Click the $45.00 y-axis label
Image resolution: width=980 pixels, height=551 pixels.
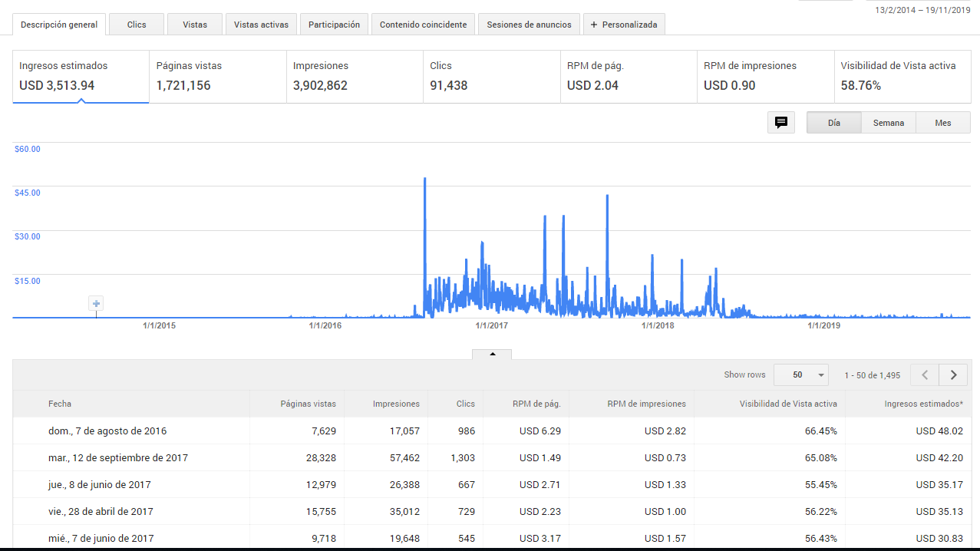28,193
